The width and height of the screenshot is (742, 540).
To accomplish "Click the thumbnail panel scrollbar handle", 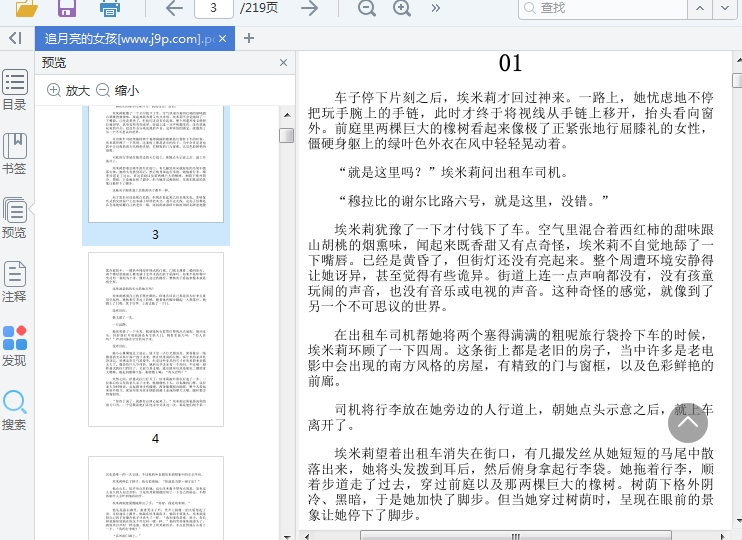I will [x=287, y=135].
